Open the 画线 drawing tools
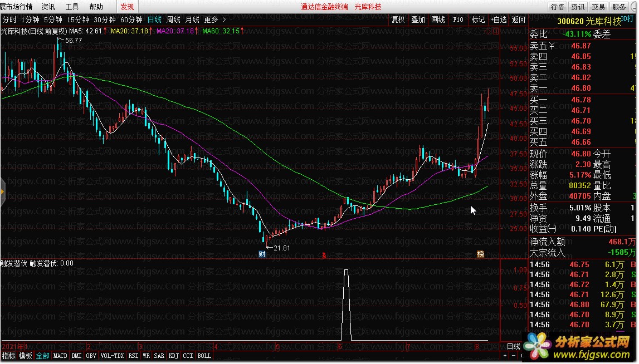This screenshot has width=639, height=364. coord(438,19)
